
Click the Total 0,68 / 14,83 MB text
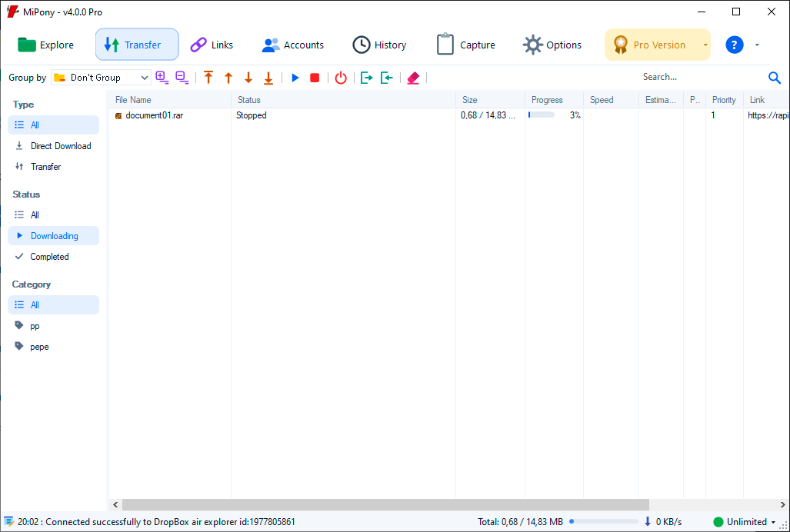click(x=521, y=522)
